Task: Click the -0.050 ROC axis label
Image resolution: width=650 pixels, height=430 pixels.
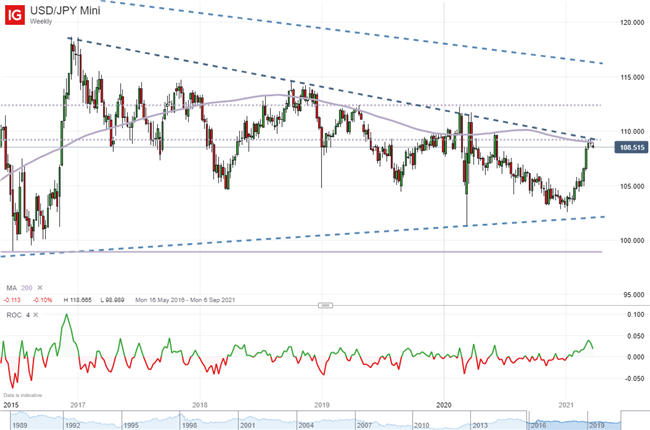Action: pos(635,379)
